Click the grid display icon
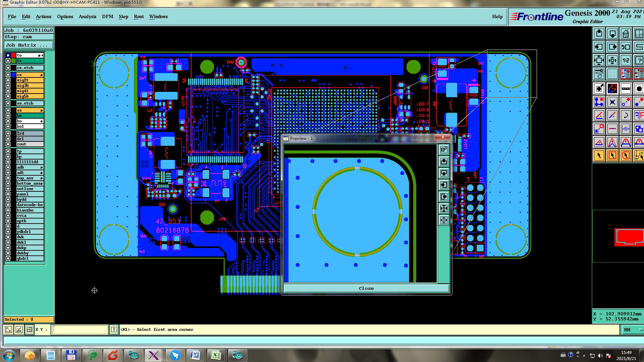This screenshot has height=362, width=644. (x=612, y=74)
